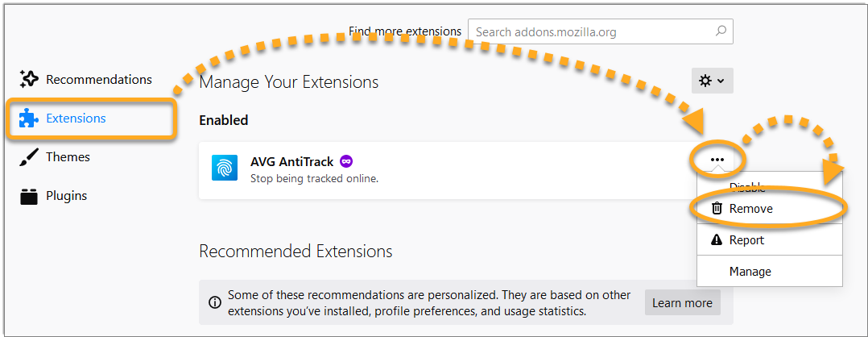Click the Search addons.mozilla.org field
Image resolution: width=868 pixels, height=337 pixels.
(600, 31)
